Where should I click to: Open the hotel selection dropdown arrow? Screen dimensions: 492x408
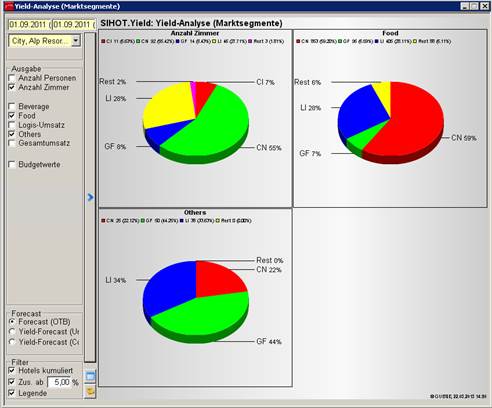click(x=76, y=41)
